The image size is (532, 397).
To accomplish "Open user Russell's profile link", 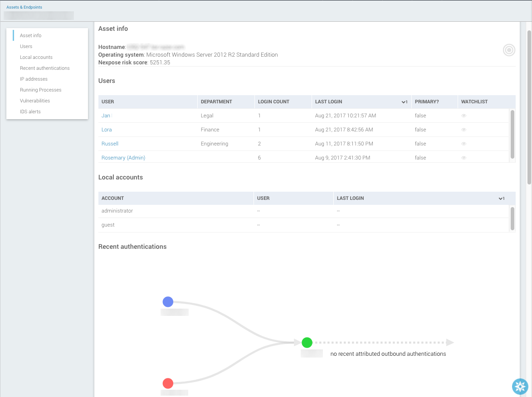I will 110,144.
